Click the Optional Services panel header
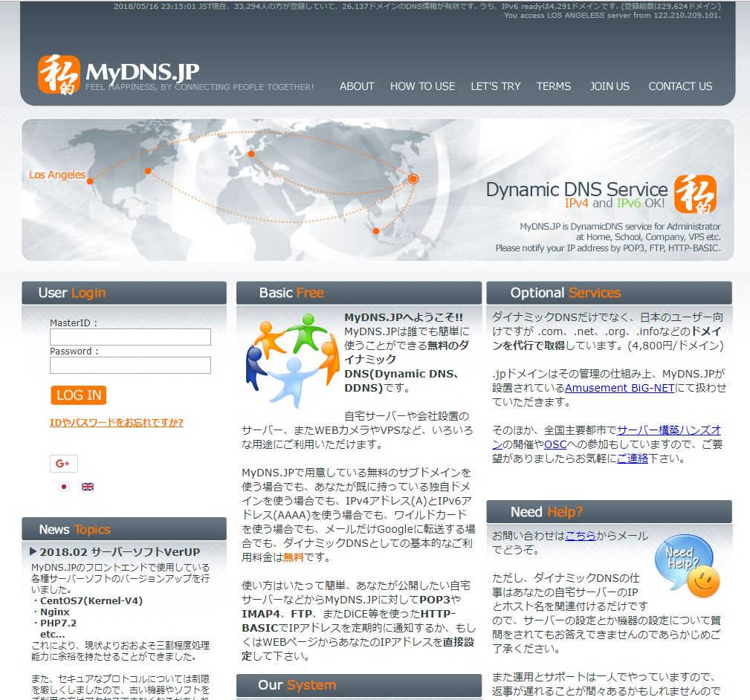Image resolution: width=750 pixels, height=700 pixels. pos(609,293)
